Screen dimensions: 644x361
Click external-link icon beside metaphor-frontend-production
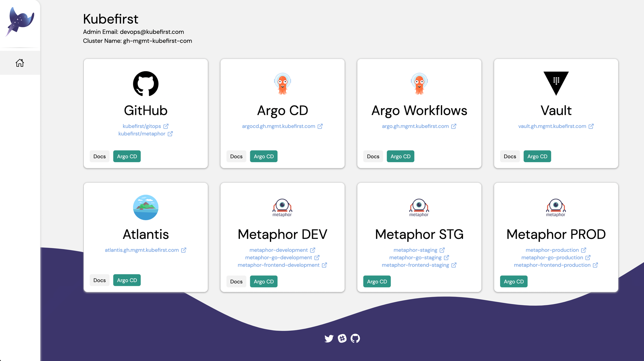(596, 265)
